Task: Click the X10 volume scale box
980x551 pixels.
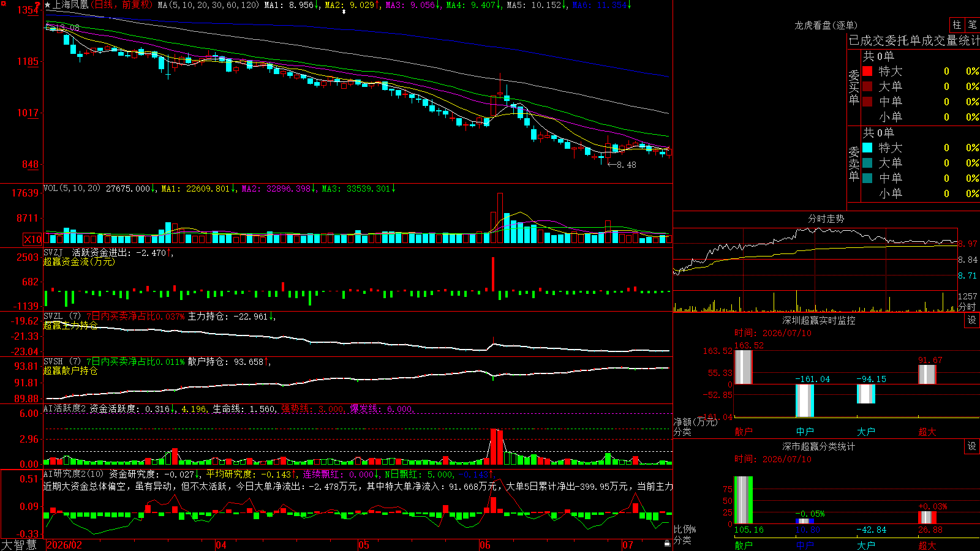Action: (32, 239)
